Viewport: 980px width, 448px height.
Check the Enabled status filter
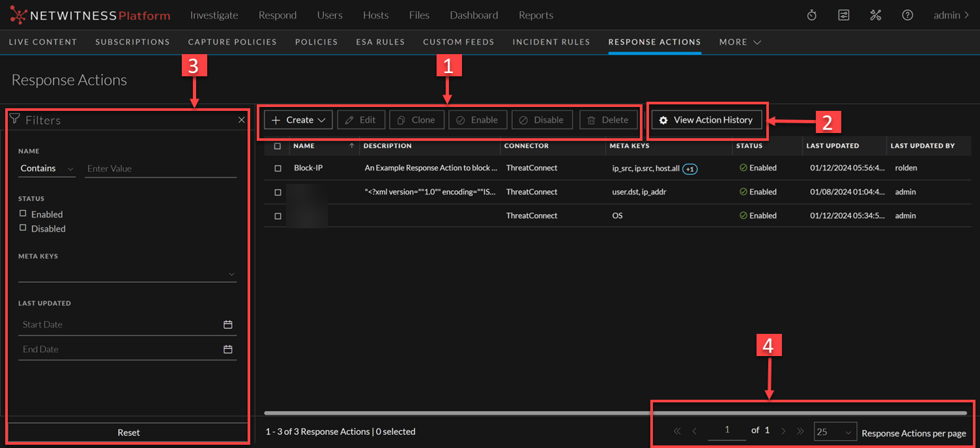pyautogui.click(x=23, y=214)
